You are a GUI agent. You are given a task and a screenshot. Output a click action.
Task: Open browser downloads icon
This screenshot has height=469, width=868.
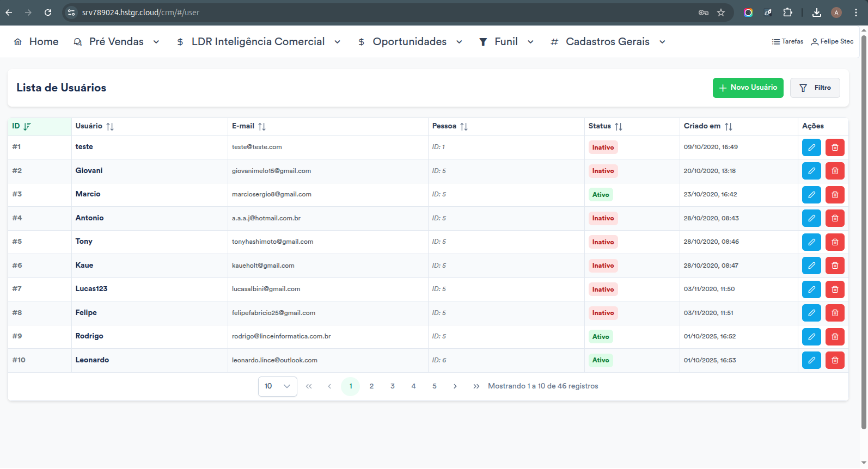[816, 13]
